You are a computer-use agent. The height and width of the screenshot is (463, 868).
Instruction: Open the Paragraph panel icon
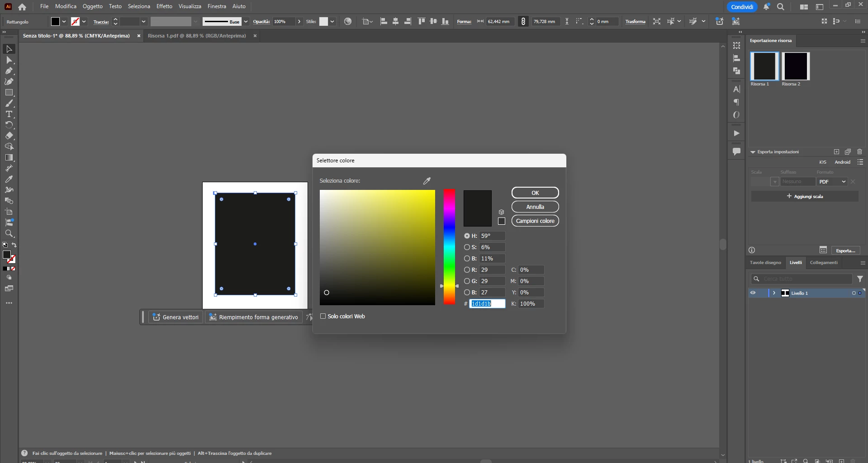(x=736, y=102)
